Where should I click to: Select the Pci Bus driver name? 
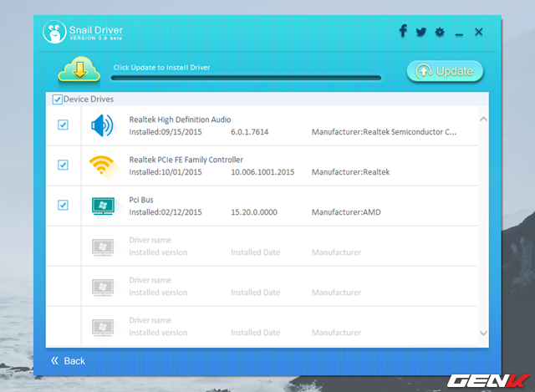pyautogui.click(x=141, y=200)
